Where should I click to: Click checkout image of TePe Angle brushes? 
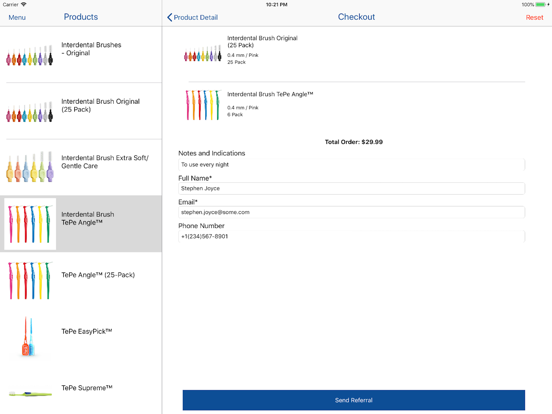pyautogui.click(x=202, y=105)
